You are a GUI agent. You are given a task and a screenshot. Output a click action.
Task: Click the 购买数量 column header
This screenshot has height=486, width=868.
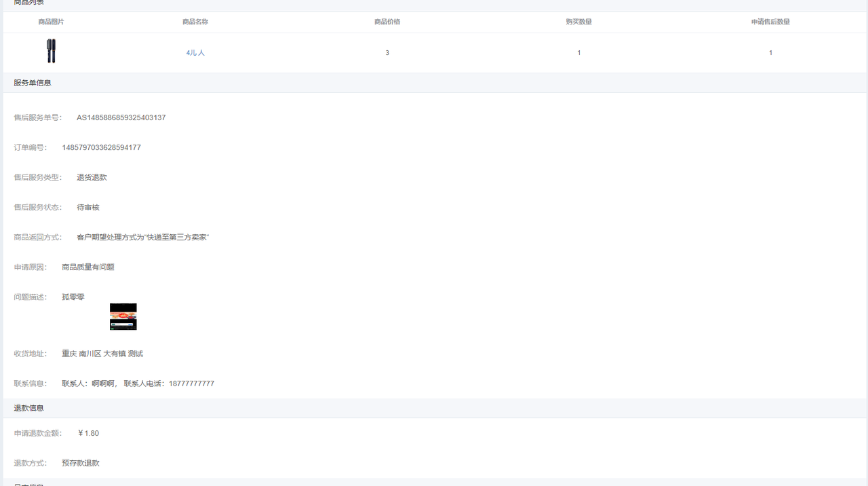click(x=579, y=22)
